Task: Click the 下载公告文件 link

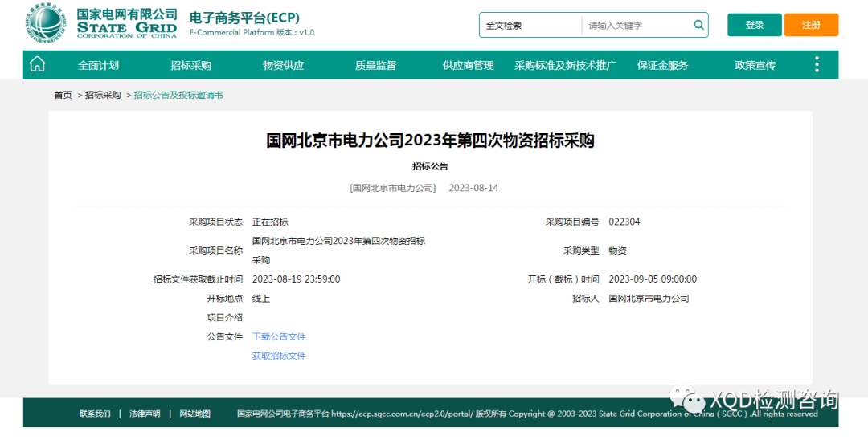Action: point(279,336)
